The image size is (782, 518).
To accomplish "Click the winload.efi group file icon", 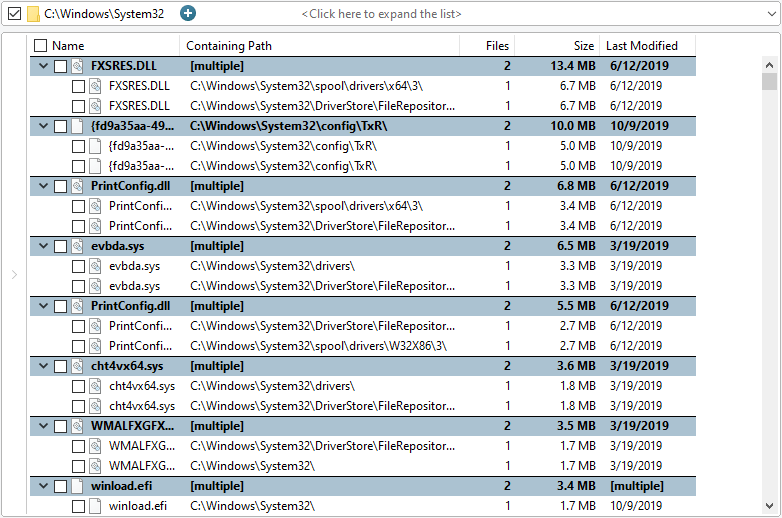I will (x=77, y=486).
